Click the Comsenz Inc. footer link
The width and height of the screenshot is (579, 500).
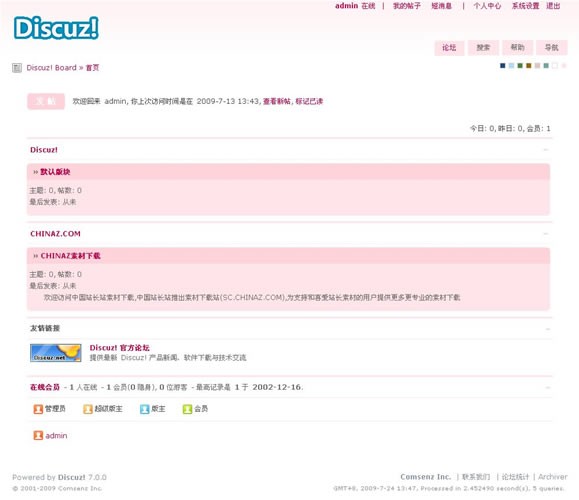(x=426, y=477)
